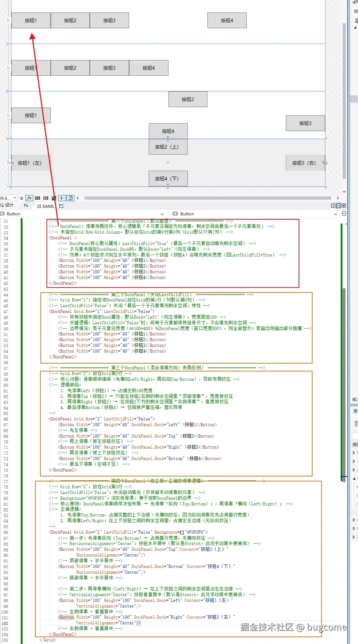Toggle the dark artboard background icon

click(54, 198)
